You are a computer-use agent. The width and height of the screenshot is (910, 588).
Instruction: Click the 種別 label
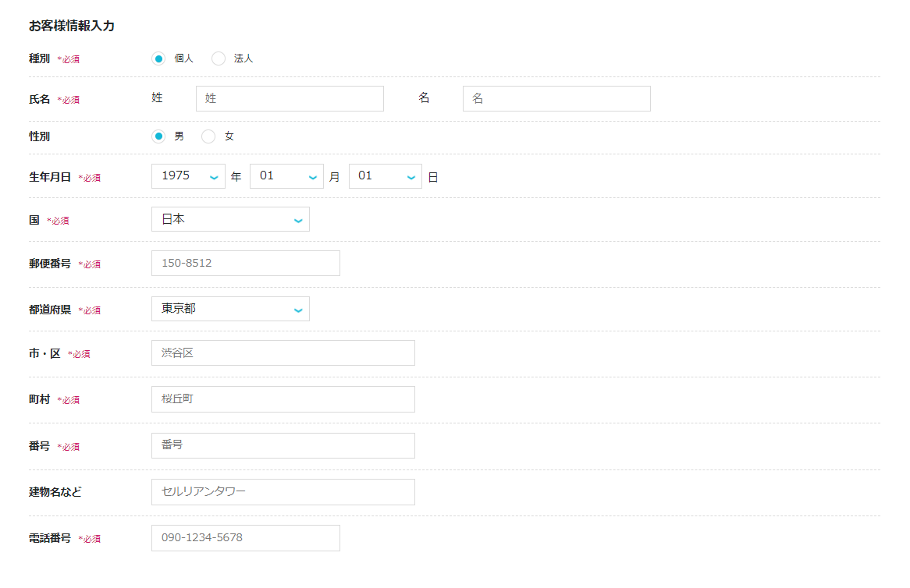40,58
